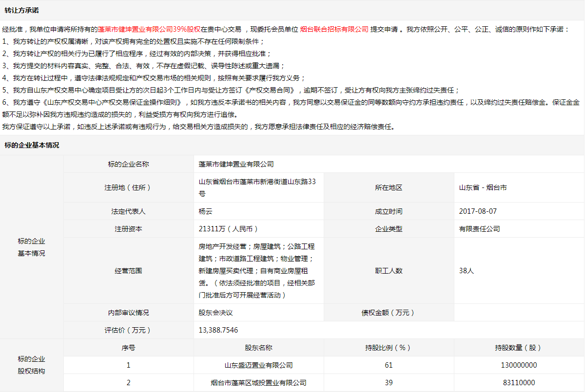Select the address '山东省烟台市蓬莱市新港街道山东路33号'
The height and width of the screenshot is (392, 585).
pos(257,187)
